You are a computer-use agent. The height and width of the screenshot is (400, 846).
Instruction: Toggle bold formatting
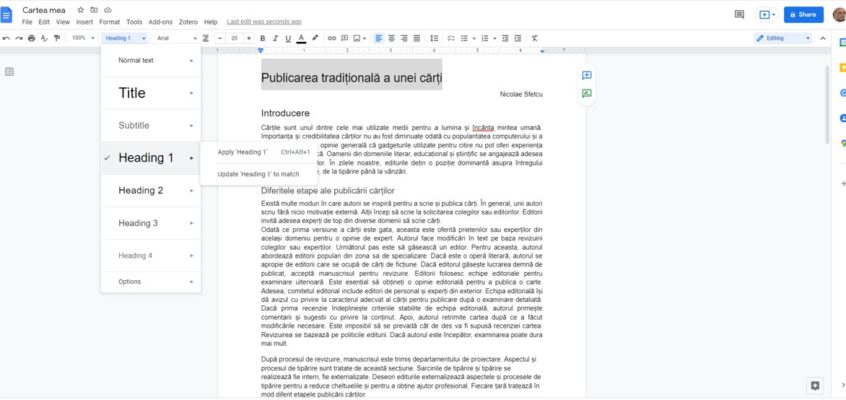263,38
